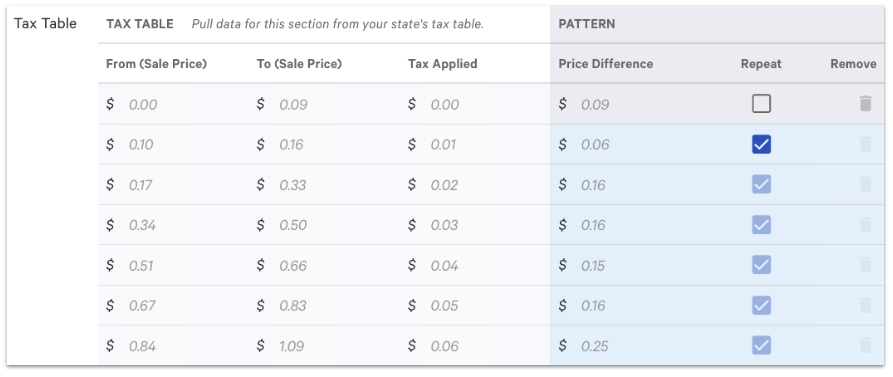This screenshot has height=377, width=893.
Task: Click the Repeat column header
Action: [761, 64]
